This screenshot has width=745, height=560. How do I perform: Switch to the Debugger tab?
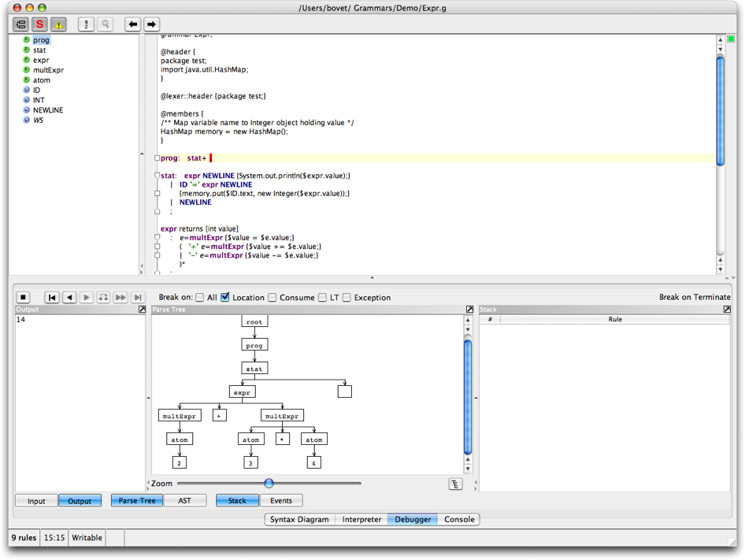click(x=413, y=520)
